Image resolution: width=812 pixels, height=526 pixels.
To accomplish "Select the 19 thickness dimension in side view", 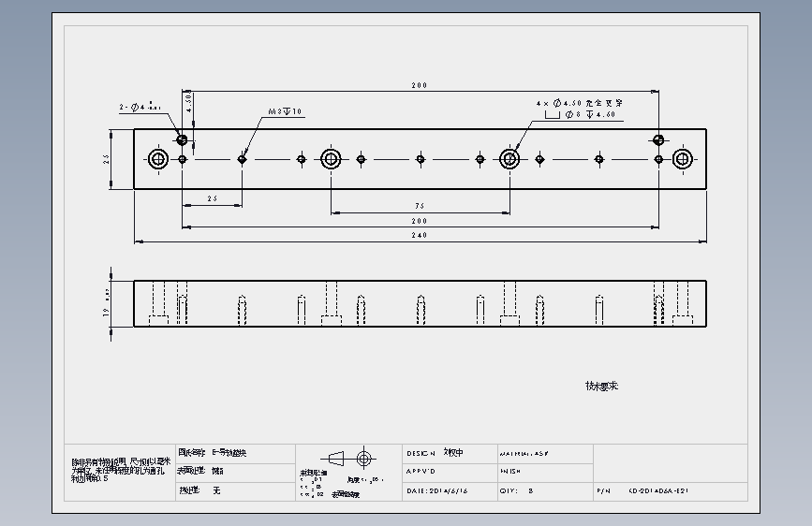I will pyautogui.click(x=107, y=303).
